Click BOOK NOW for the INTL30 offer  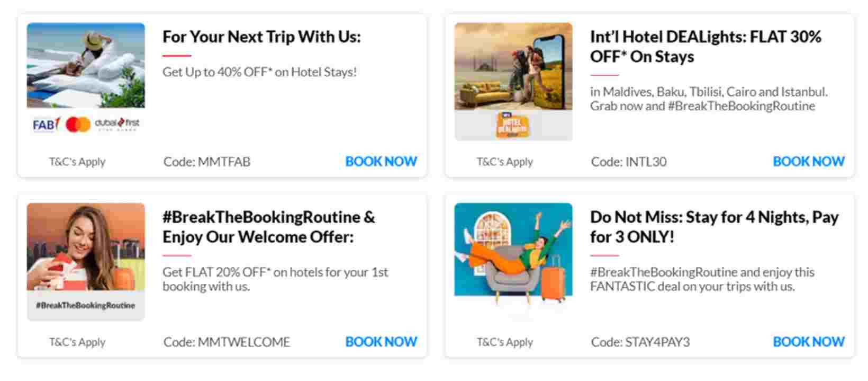pyautogui.click(x=808, y=161)
